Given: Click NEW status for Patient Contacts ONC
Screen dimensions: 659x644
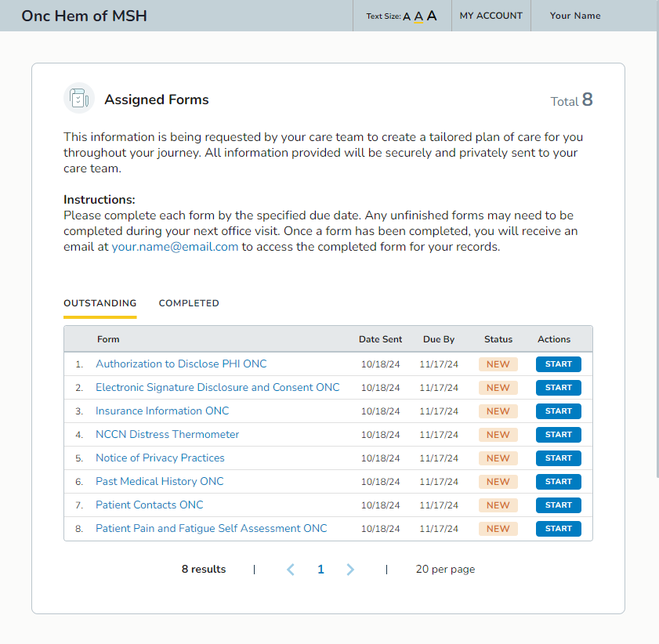Looking at the screenshot, I should click(498, 505).
